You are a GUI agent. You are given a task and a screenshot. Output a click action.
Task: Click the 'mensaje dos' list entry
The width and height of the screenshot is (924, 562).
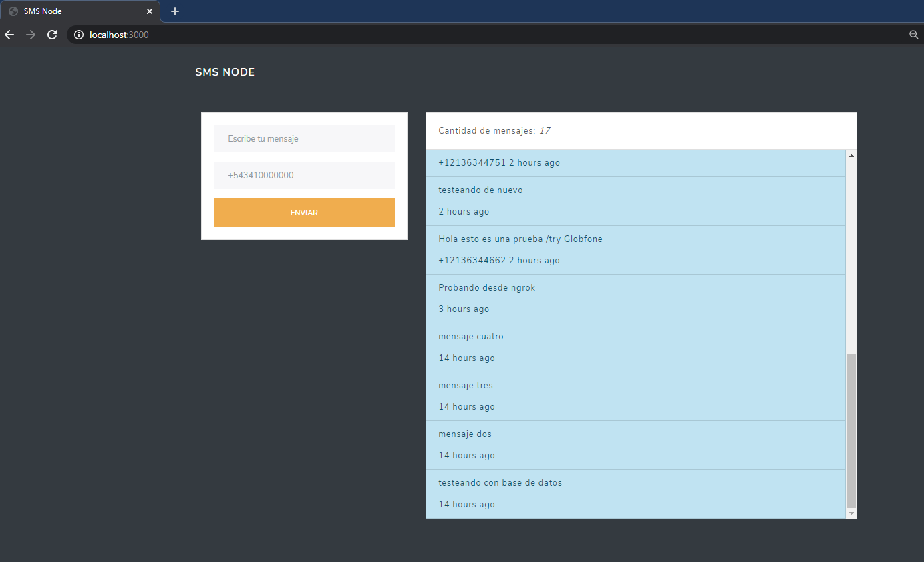pos(465,434)
